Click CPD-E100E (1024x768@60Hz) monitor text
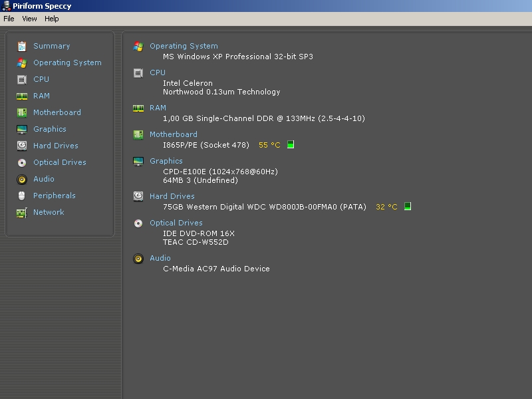The height and width of the screenshot is (399, 532). (220, 172)
